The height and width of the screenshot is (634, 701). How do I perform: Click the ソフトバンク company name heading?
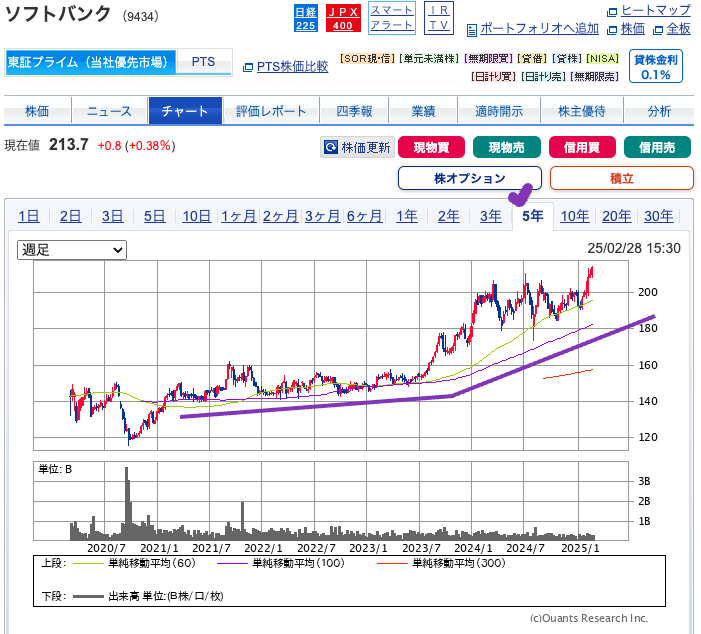(x=58, y=14)
